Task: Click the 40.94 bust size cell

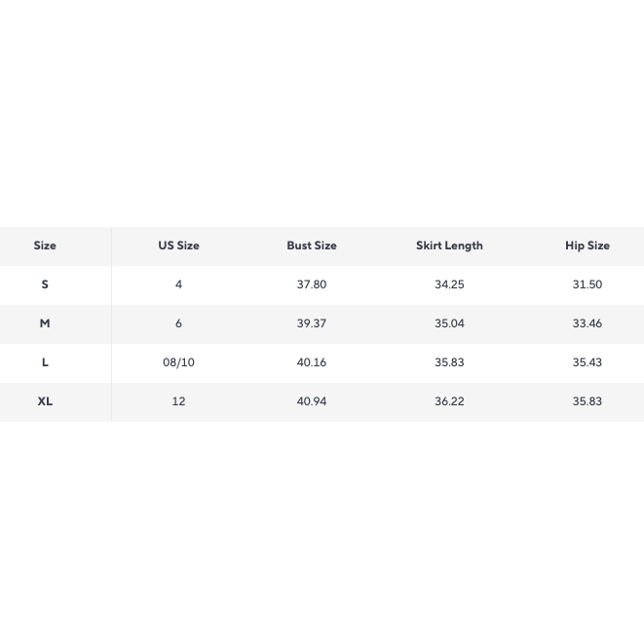Action: 312,401
